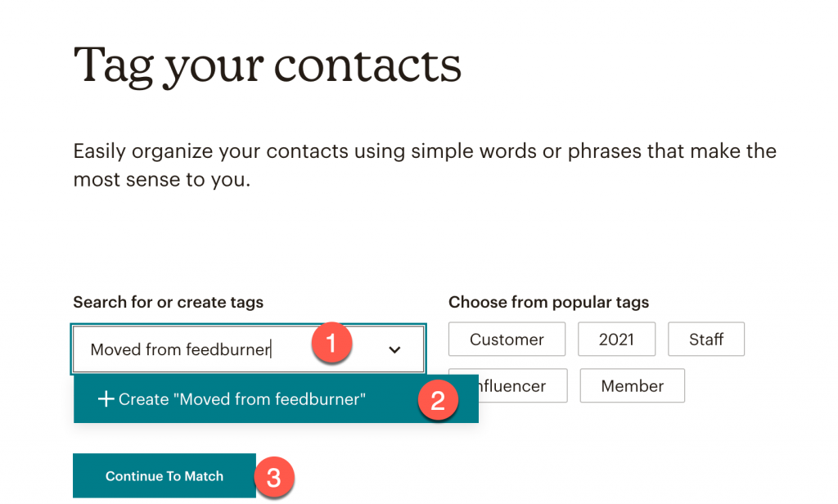Click the "Easily organize your contacts" description
The width and height of the screenshot is (838, 504).
pos(425,165)
